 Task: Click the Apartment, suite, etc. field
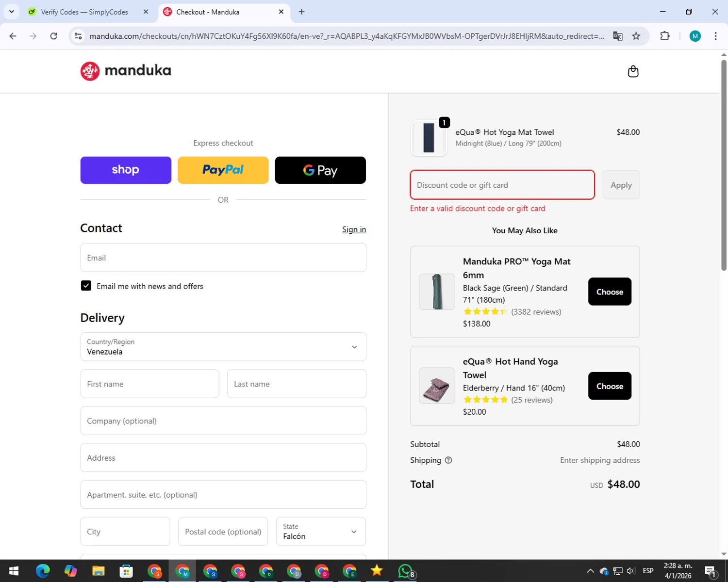[x=223, y=494]
